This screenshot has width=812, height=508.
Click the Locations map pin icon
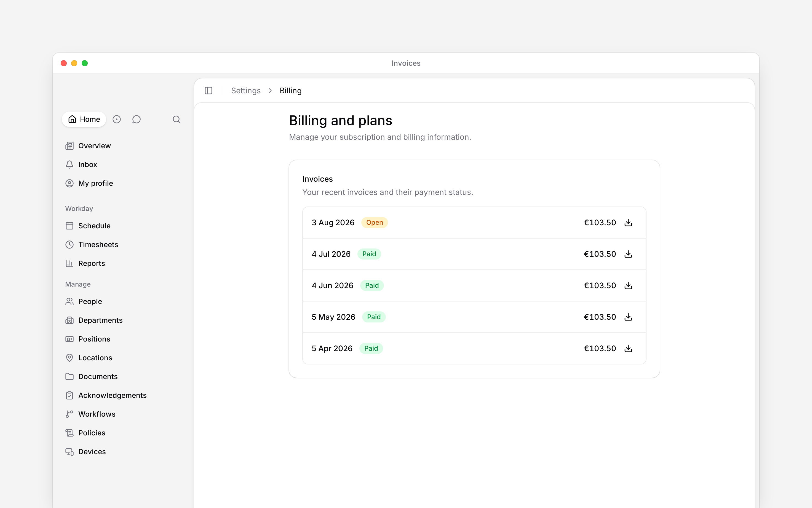tap(70, 358)
